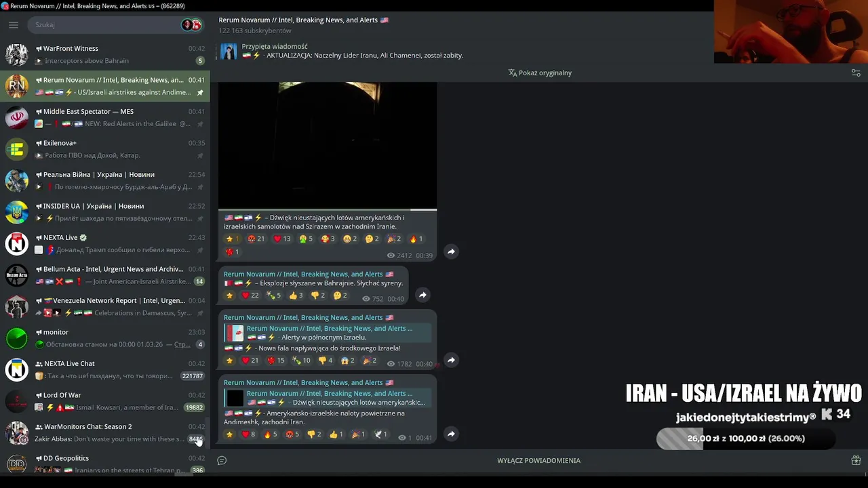Forward the Bahrain explosions message
The width and height of the screenshot is (868, 488).
tap(422, 295)
